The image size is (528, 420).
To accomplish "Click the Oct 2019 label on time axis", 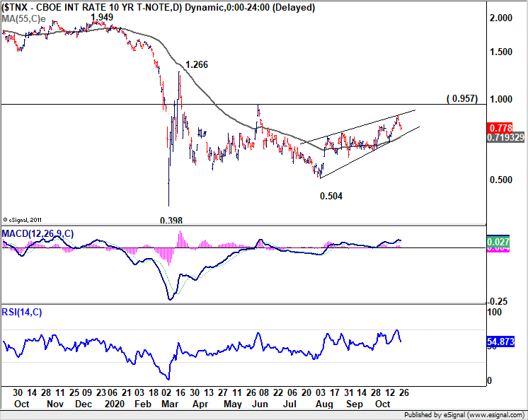I will tap(22, 404).
